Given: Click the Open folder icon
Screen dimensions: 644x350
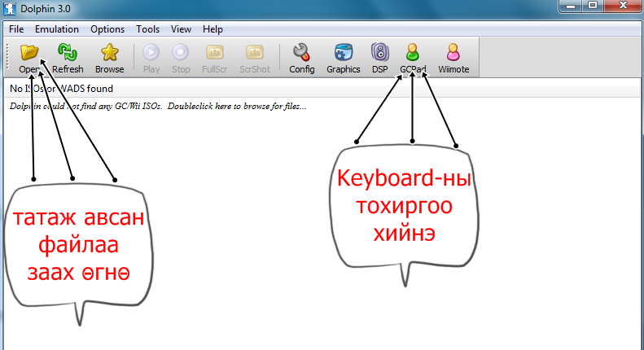Looking at the screenshot, I should coord(29,53).
